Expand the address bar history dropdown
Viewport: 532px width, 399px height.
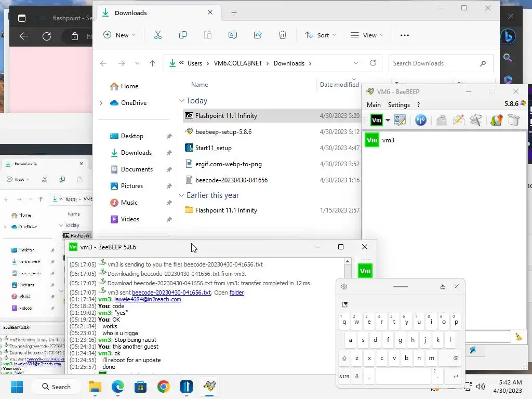click(355, 63)
